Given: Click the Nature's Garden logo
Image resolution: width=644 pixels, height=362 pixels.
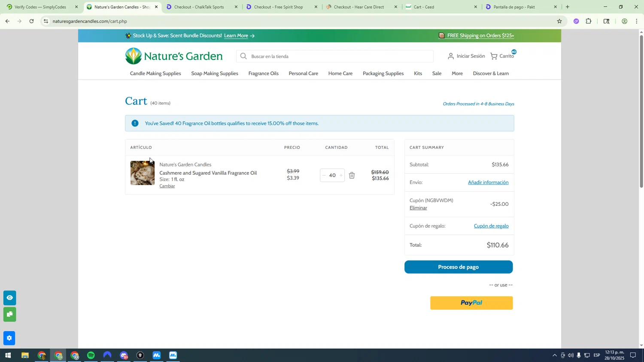Looking at the screenshot, I should pos(174,56).
